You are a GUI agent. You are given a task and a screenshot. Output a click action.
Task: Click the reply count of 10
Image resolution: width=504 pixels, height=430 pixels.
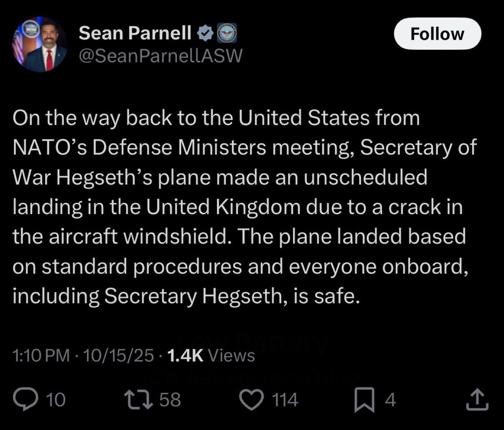(x=55, y=400)
